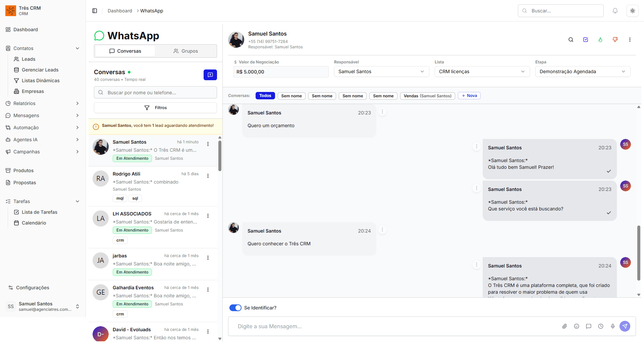Collapse the sidebar with the panel toggle icon
This screenshot has width=644, height=344.
pos(95,11)
